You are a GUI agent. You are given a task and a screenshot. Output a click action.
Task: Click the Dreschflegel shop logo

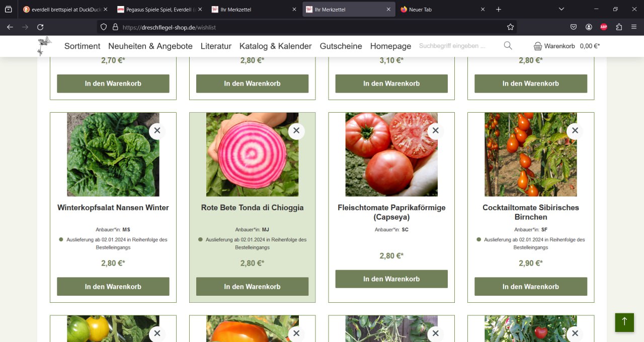pyautogui.click(x=45, y=46)
